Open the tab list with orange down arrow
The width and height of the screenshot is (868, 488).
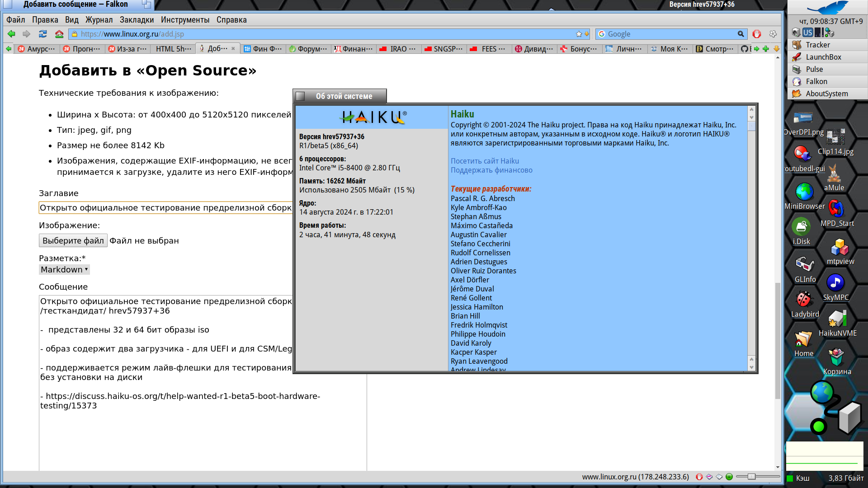coord(776,49)
